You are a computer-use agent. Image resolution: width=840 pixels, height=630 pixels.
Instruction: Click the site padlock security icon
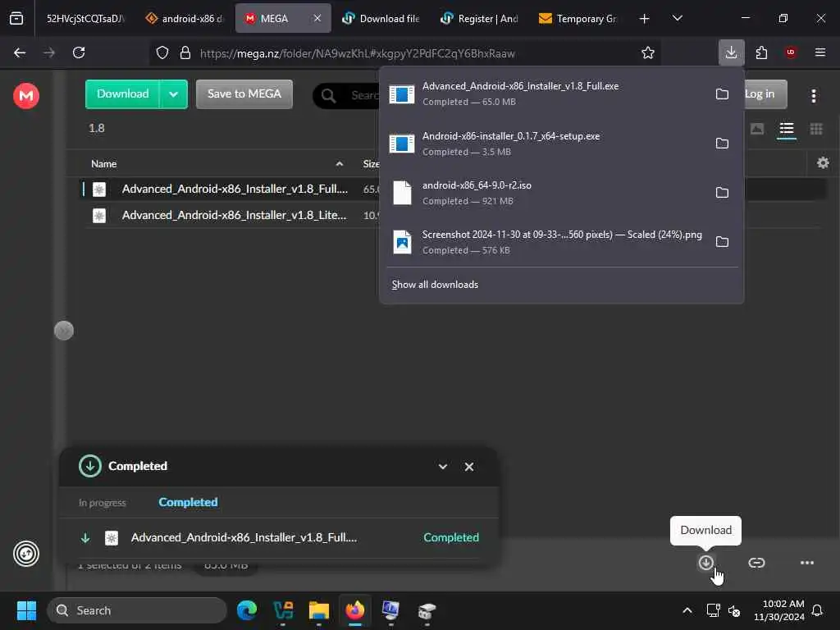pos(185,53)
